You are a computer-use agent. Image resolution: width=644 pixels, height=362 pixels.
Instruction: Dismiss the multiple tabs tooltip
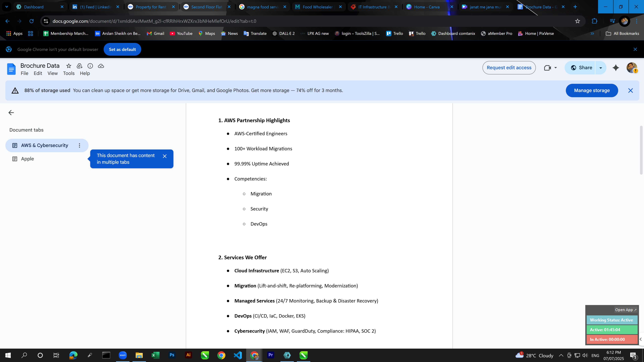(x=165, y=156)
